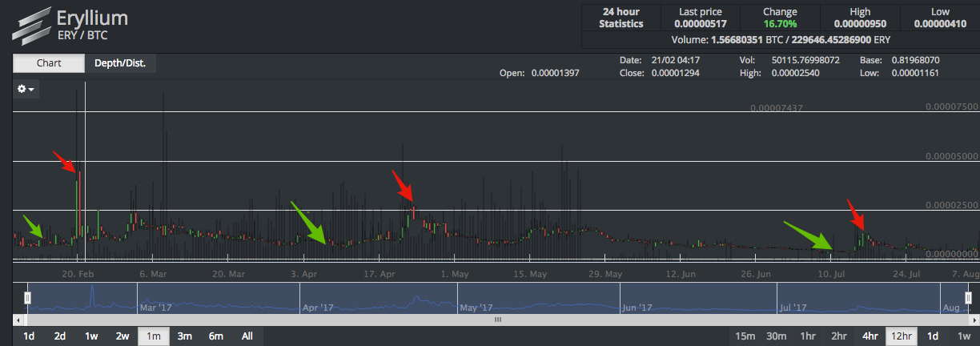
Task: Select the All time range
Action: pos(247,336)
